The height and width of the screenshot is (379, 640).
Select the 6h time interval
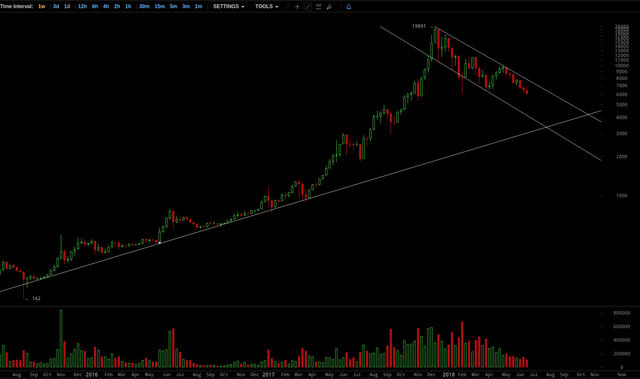tap(95, 7)
